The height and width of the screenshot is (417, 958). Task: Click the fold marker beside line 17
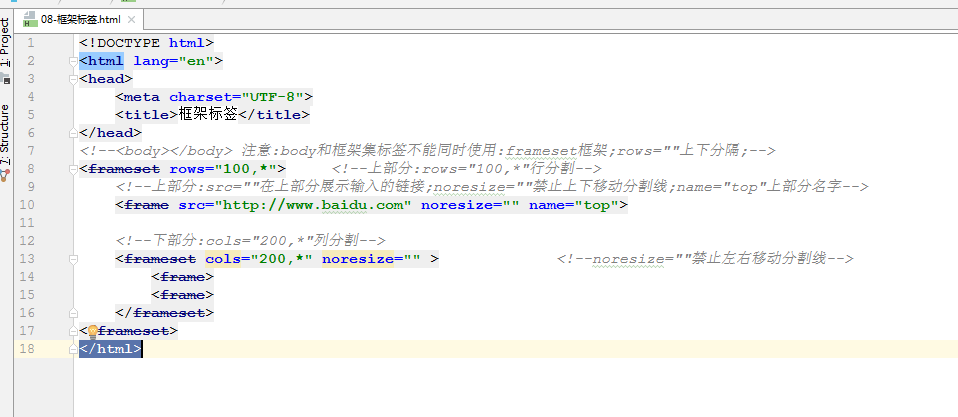pyautogui.click(x=73, y=331)
